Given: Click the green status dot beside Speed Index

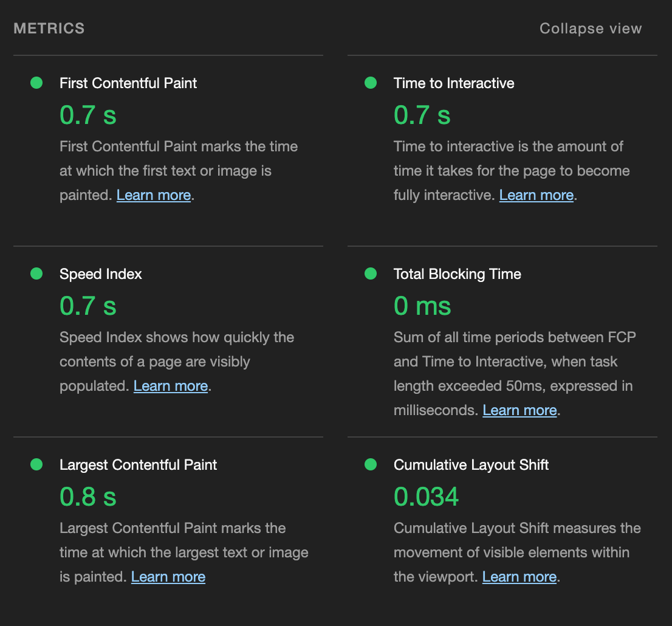Looking at the screenshot, I should coord(36,273).
